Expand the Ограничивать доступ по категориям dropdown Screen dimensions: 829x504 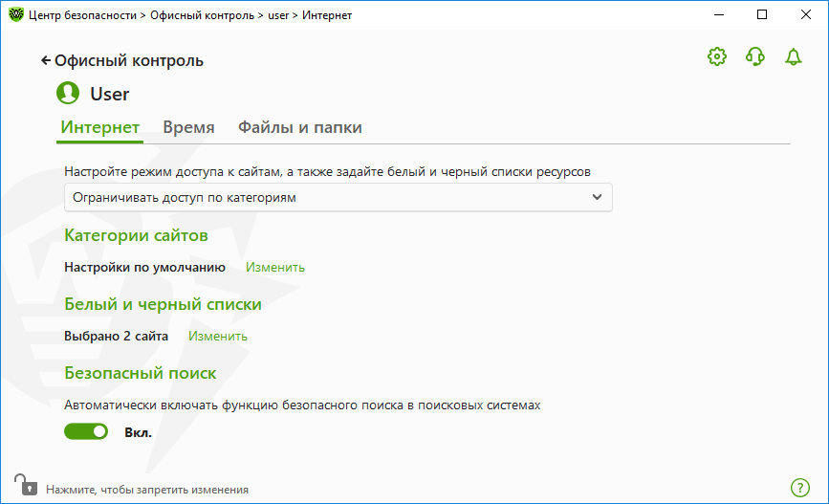click(338, 197)
